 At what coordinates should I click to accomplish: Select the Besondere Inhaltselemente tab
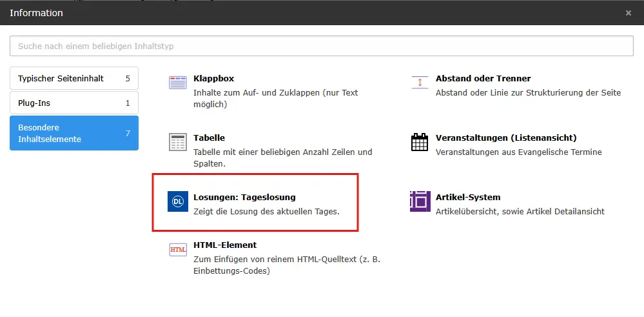tap(74, 133)
